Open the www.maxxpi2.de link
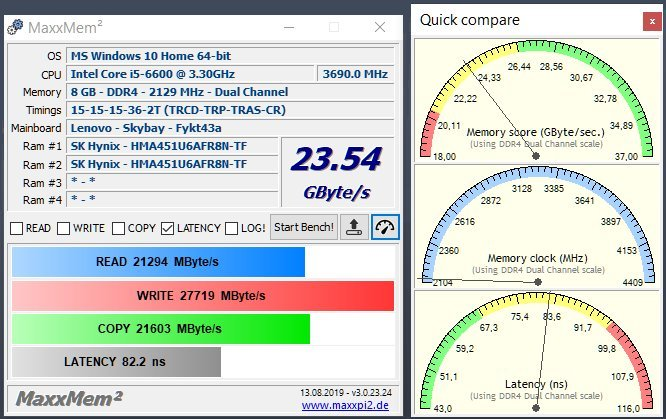This screenshot has height=419, width=666. click(345, 405)
